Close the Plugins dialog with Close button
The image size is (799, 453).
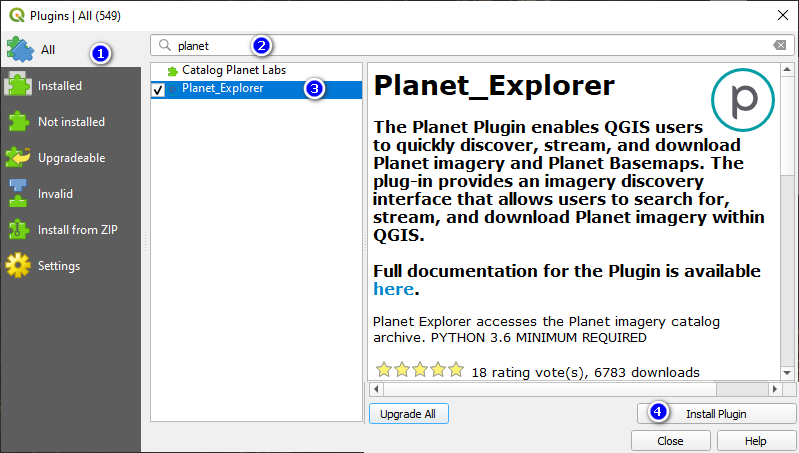pyautogui.click(x=671, y=441)
